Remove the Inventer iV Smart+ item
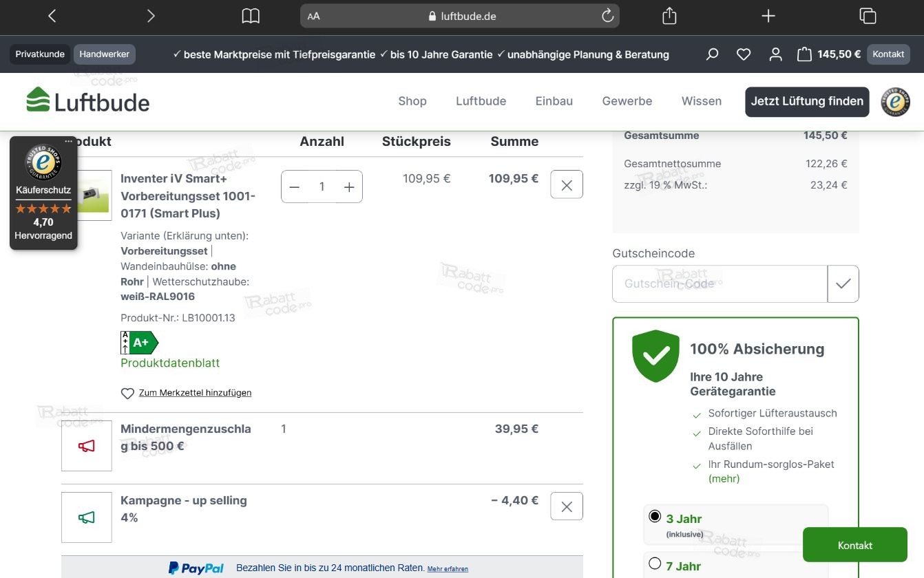This screenshot has height=578, width=924. click(x=567, y=184)
